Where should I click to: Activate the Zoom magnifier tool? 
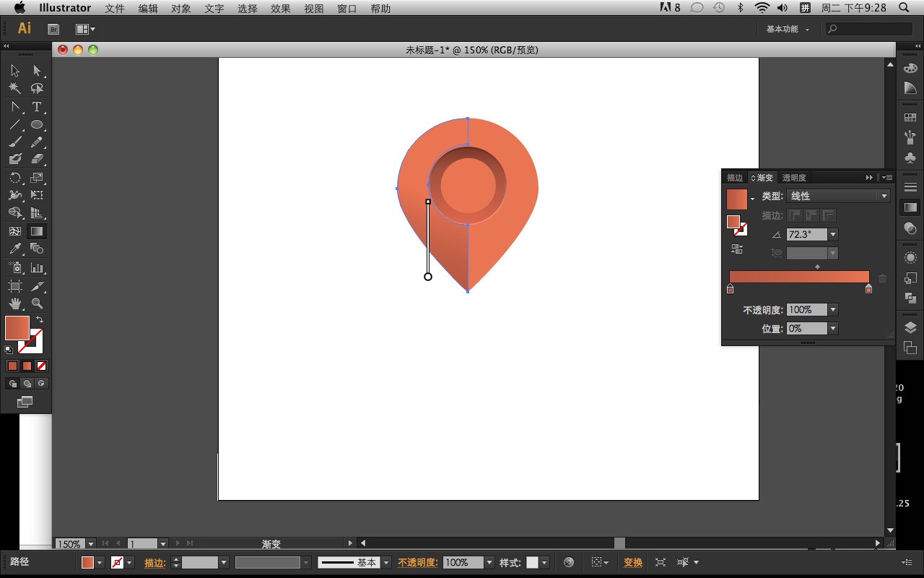click(37, 303)
